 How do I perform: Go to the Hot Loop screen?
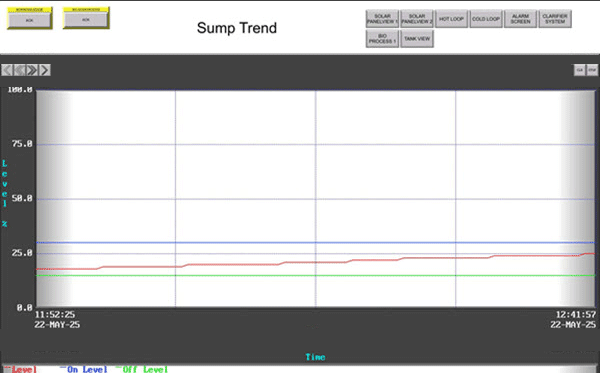point(452,19)
